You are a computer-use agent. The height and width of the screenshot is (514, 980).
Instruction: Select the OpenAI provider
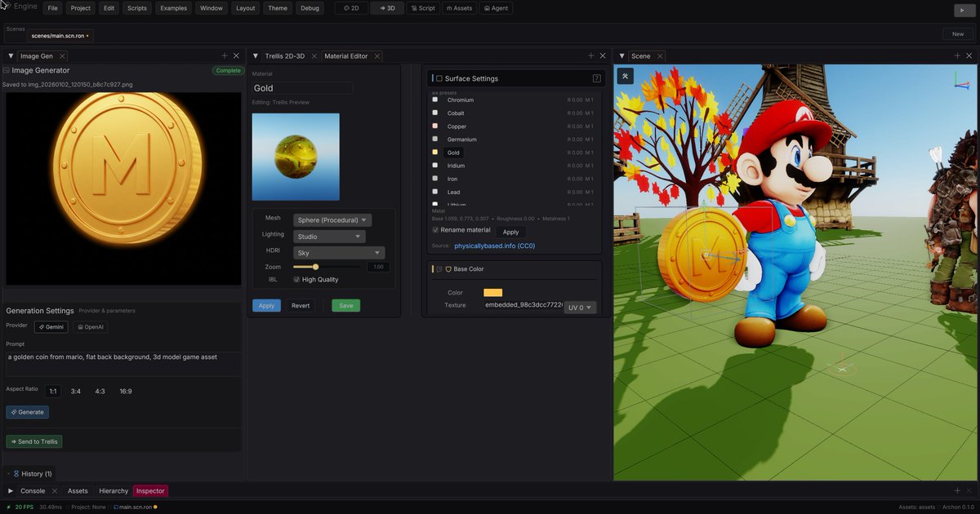tap(90, 326)
